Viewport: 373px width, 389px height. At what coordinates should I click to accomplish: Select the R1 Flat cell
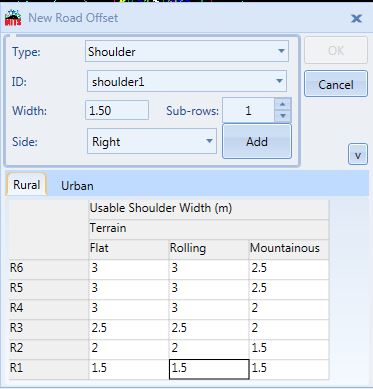pyautogui.click(x=129, y=370)
